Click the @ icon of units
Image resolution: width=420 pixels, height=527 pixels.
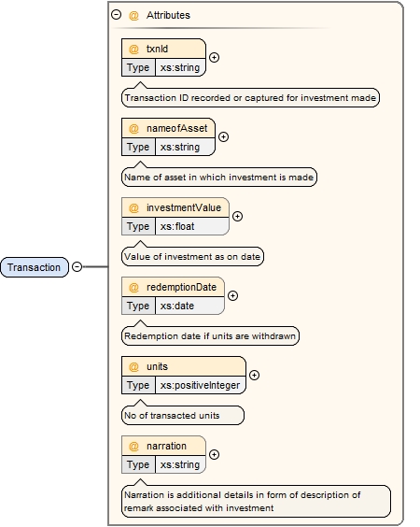[133, 366]
